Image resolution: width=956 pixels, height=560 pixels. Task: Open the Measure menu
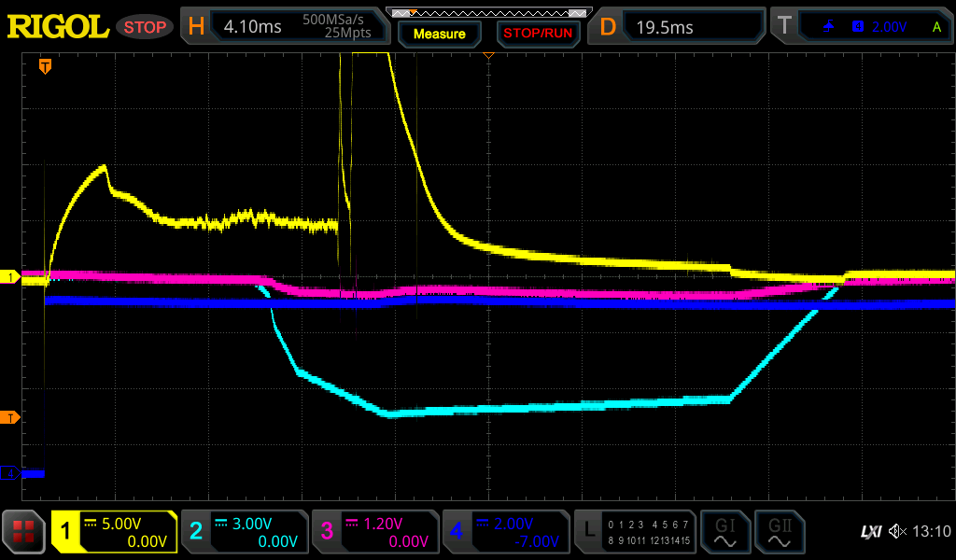tap(439, 34)
